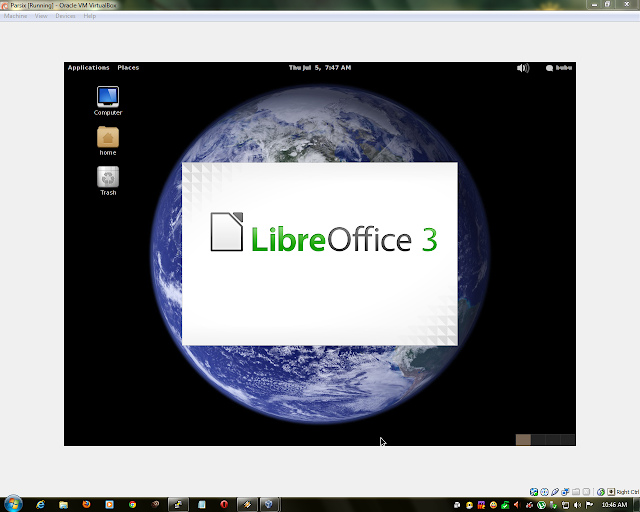Switch to second workspace in workspace switcher
This screenshot has width=640, height=512.
(x=538, y=439)
